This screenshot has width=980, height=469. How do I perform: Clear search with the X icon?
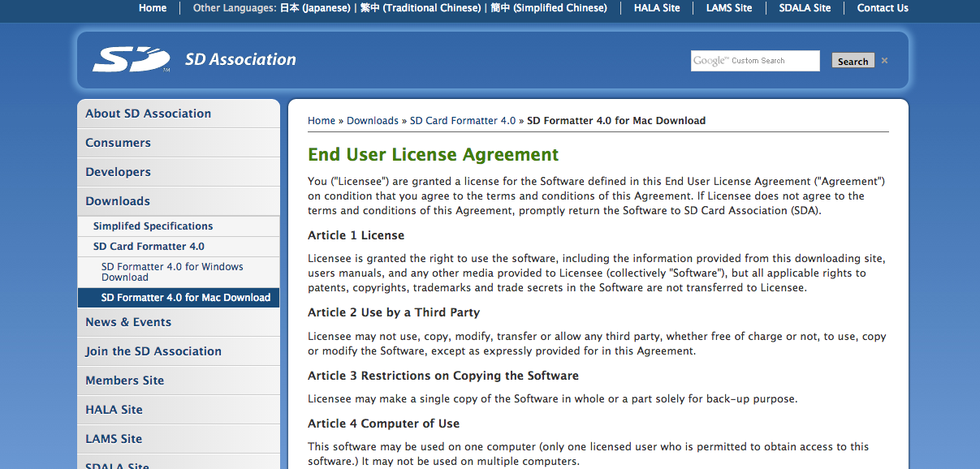[884, 61]
